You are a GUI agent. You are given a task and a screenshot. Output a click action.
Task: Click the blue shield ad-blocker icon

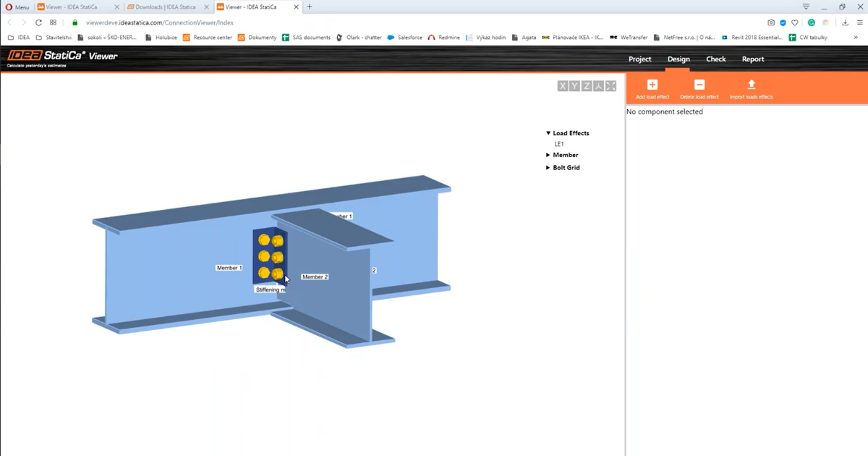pyautogui.click(x=783, y=22)
